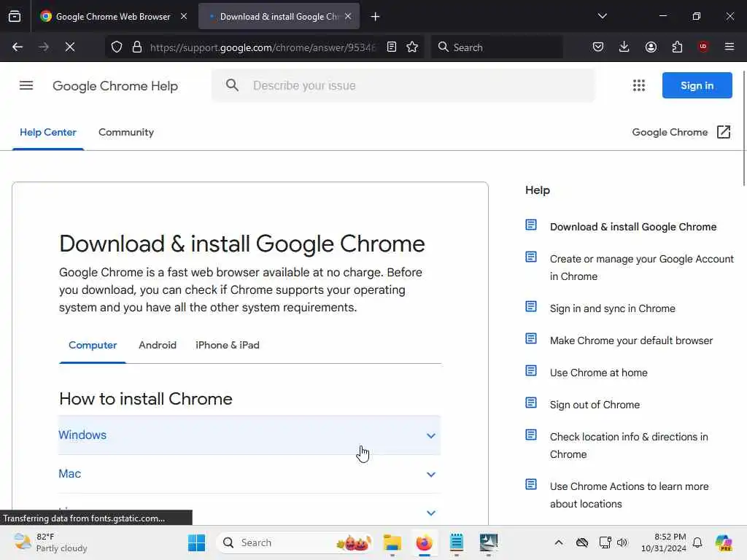Click the chevron on the Windows row
This screenshot has height=560, width=747.
coord(430,436)
